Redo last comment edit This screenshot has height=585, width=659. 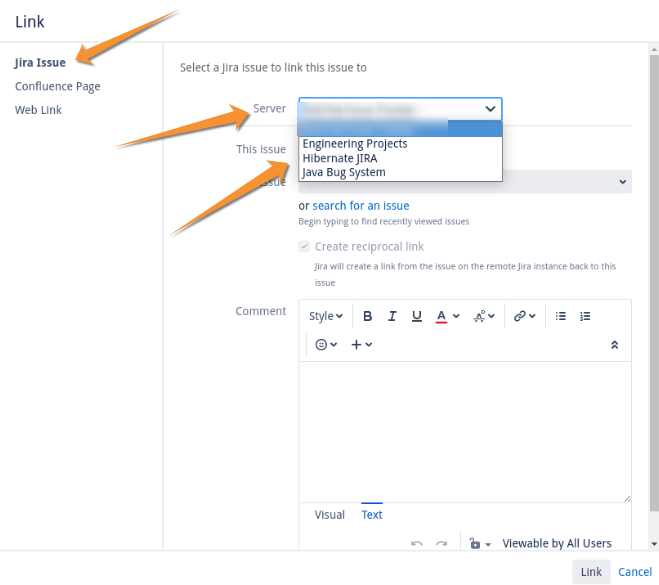[x=441, y=543]
